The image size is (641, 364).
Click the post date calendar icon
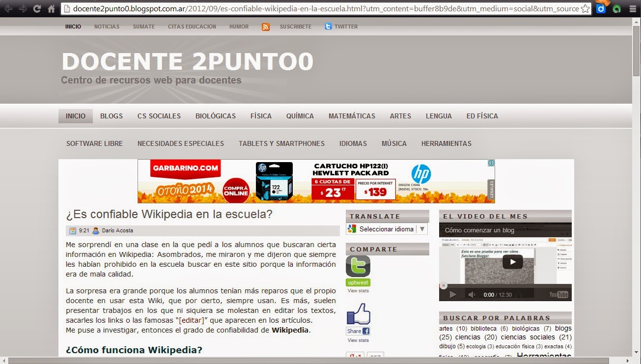73,230
